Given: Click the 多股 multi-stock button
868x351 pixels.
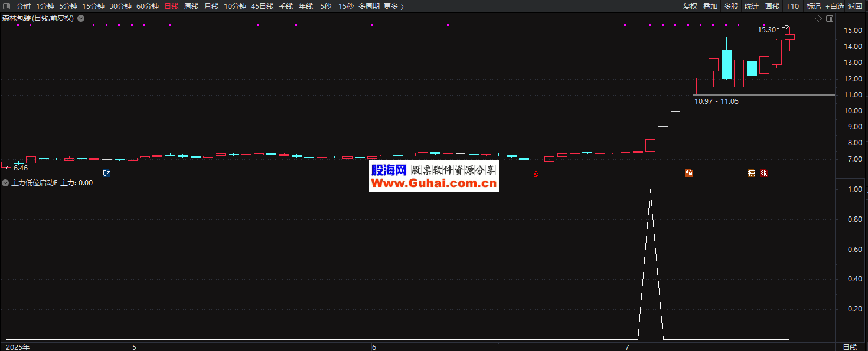Looking at the screenshot, I should click(731, 6).
